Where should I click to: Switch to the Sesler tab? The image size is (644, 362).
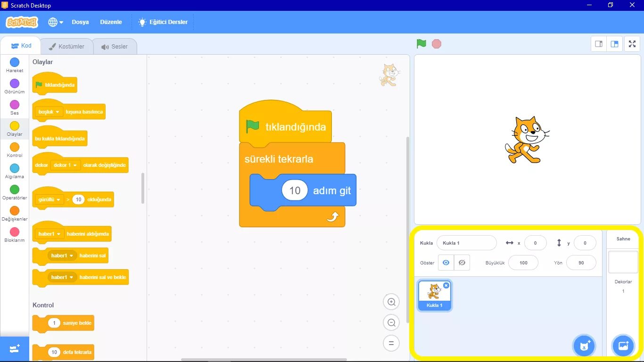(x=115, y=47)
